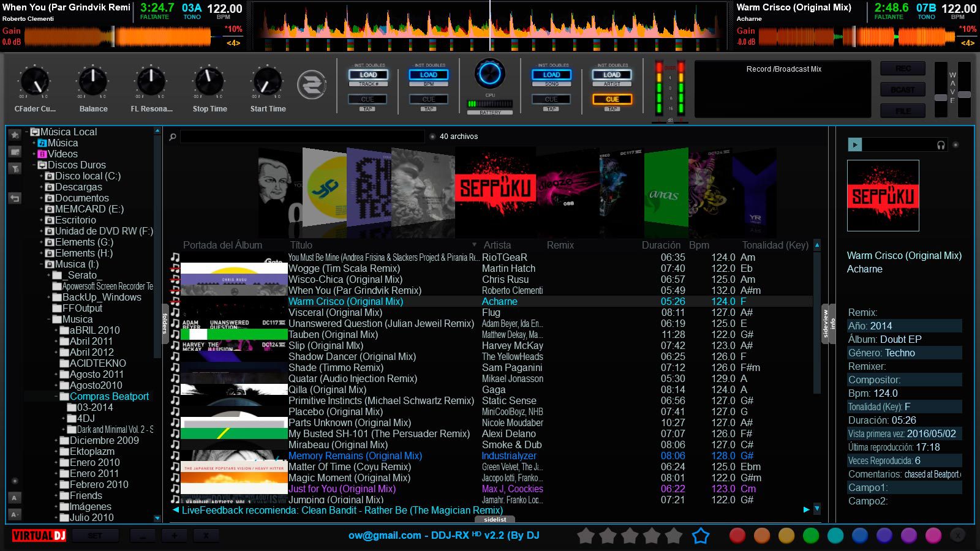Expand the 4DJ folder
The image size is (980, 551).
click(x=64, y=419)
